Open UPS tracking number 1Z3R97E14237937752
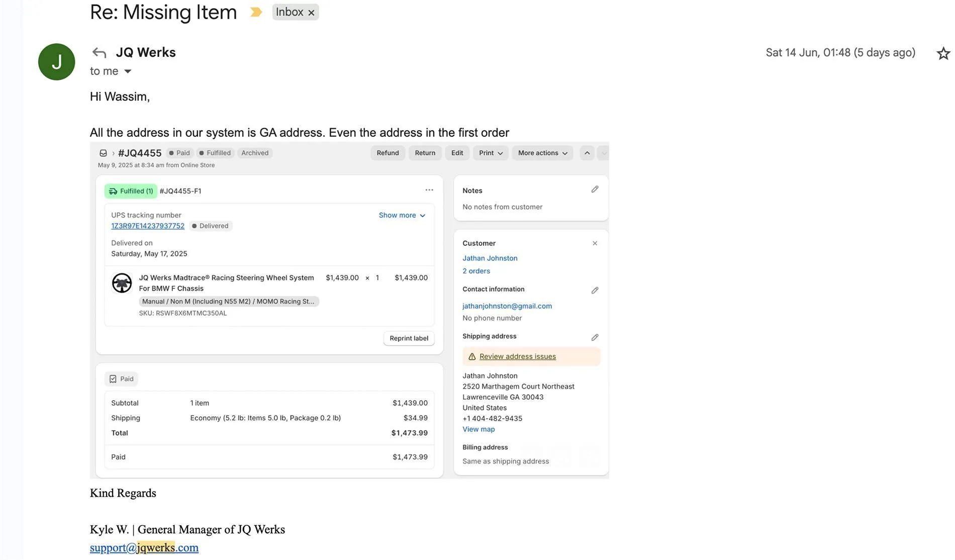The width and height of the screenshot is (955, 560). tap(148, 226)
